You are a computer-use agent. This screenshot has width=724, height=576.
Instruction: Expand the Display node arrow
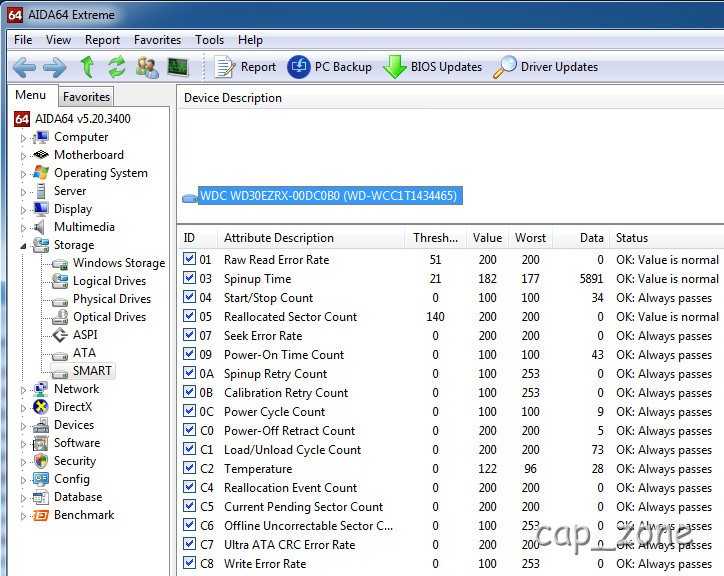(x=23, y=210)
